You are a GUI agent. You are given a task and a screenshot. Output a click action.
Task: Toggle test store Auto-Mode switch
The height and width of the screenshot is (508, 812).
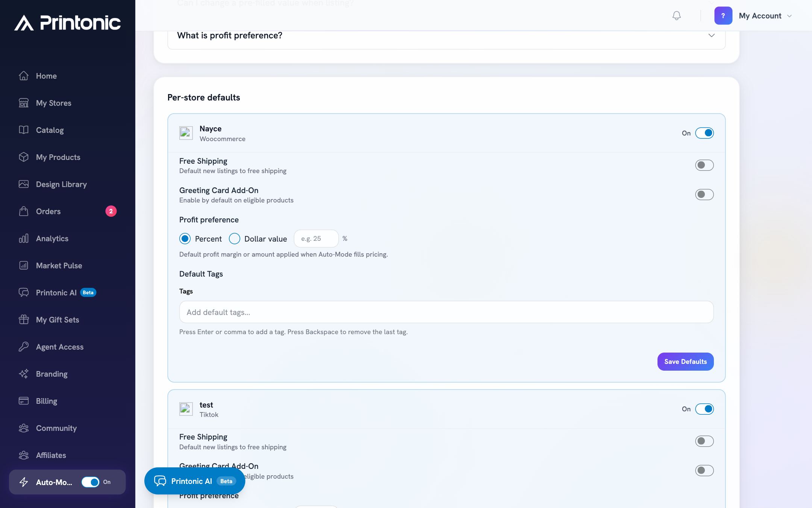tap(704, 409)
